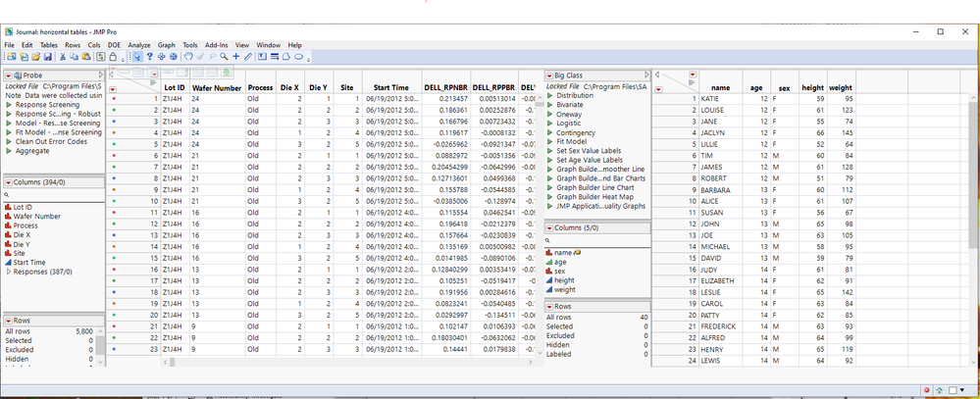
Task: Open the Columns (394/0) red triangle menu
Action: point(8,182)
